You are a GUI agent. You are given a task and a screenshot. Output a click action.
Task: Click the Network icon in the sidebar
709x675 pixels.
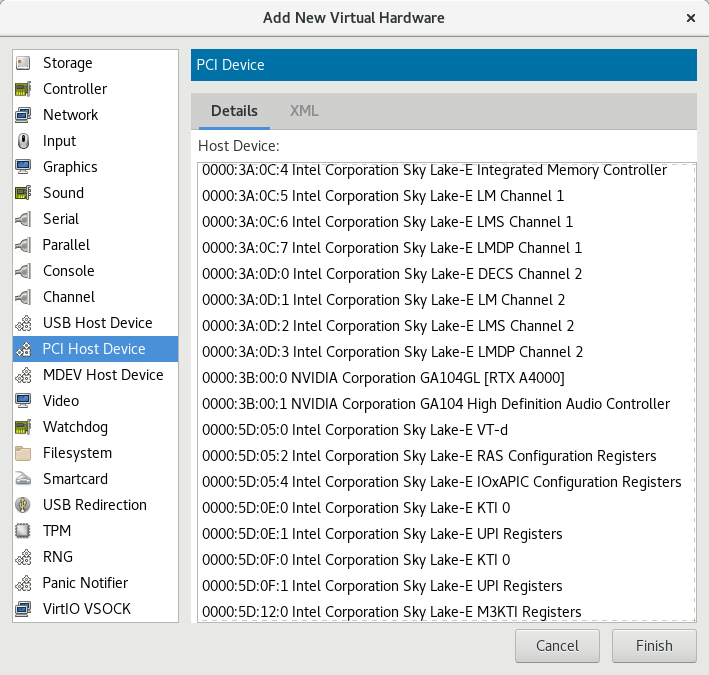(x=24, y=115)
